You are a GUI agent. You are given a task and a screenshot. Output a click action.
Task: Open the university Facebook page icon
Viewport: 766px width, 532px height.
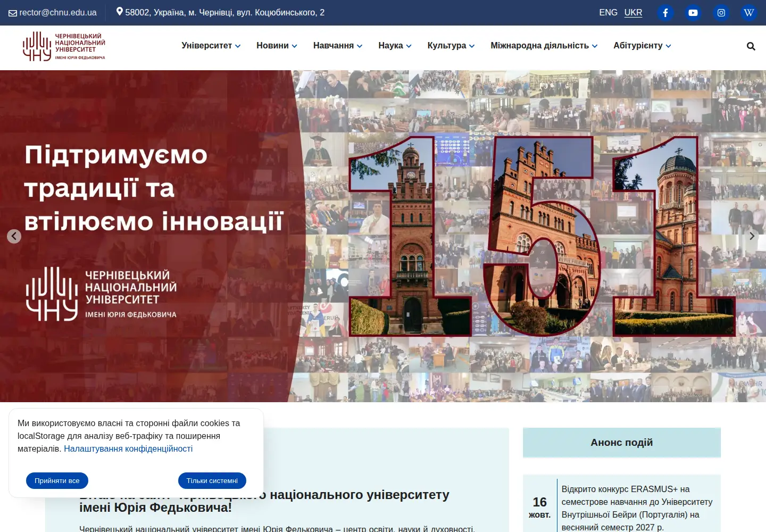(x=665, y=13)
